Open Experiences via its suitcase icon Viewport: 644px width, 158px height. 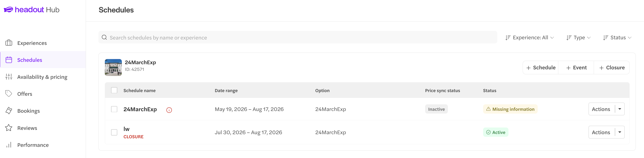[x=9, y=43]
